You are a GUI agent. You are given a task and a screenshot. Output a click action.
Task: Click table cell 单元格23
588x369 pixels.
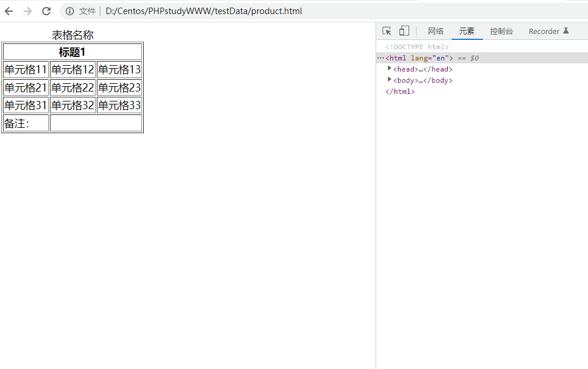tap(119, 87)
